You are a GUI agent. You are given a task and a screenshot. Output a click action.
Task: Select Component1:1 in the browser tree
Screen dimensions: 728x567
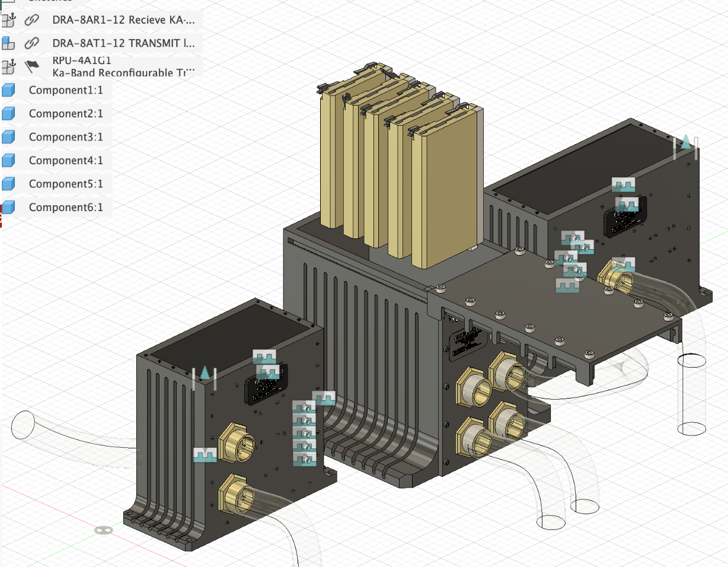click(x=56, y=90)
